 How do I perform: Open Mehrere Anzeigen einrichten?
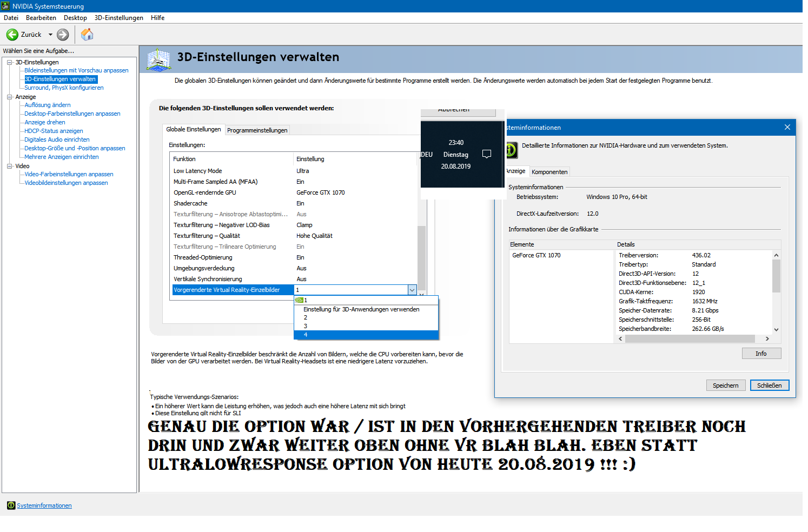click(x=62, y=157)
